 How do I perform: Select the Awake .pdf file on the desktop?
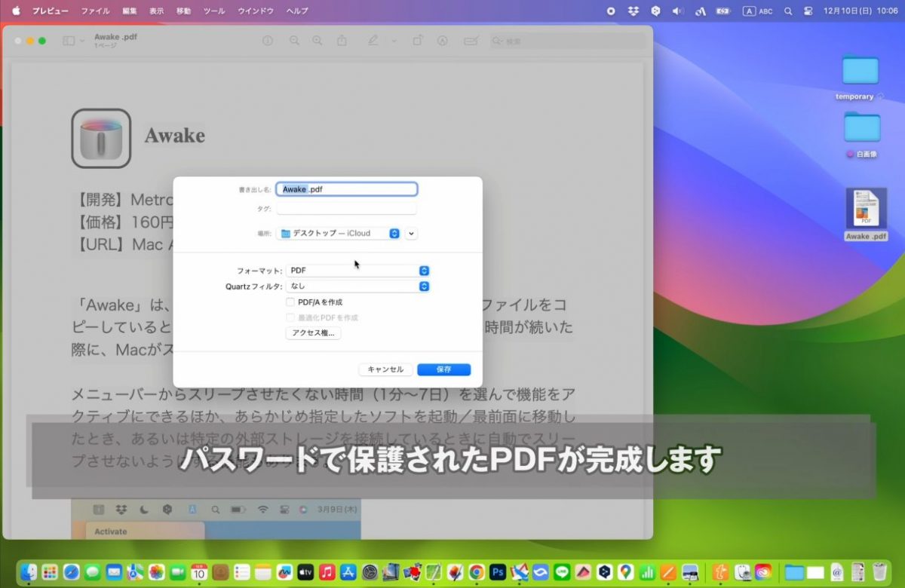(866, 214)
